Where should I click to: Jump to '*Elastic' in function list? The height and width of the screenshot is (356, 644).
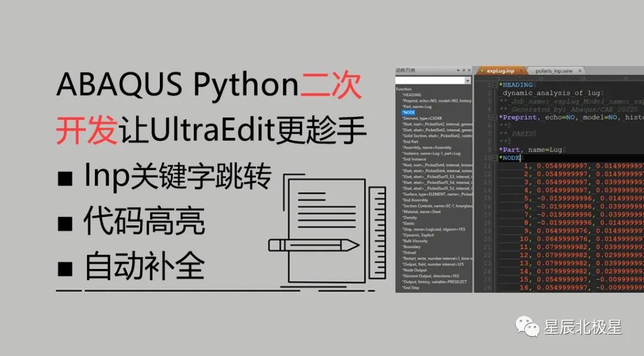(408, 224)
